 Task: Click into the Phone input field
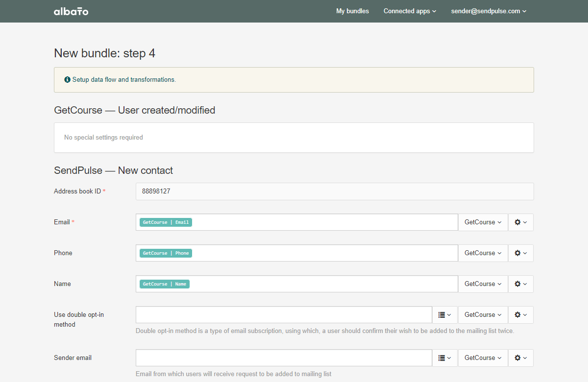(x=297, y=253)
